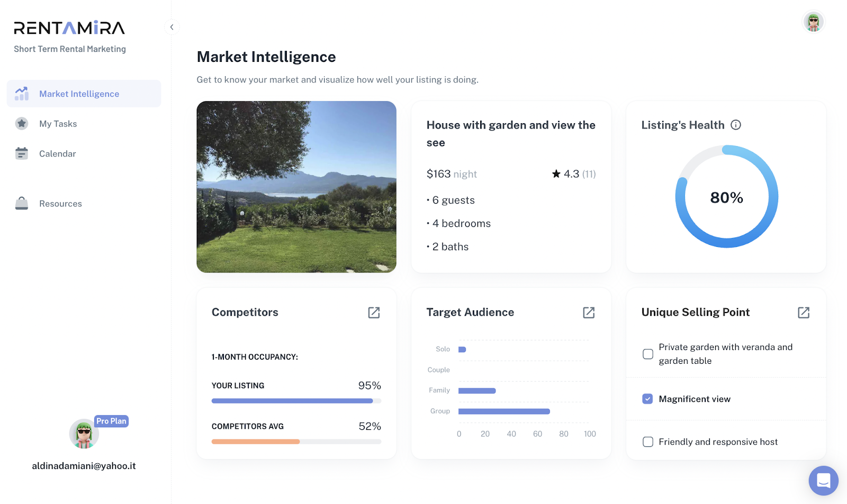Open the chat support bubble
Image resolution: width=847 pixels, height=504 pixels.
click(823, 480)
